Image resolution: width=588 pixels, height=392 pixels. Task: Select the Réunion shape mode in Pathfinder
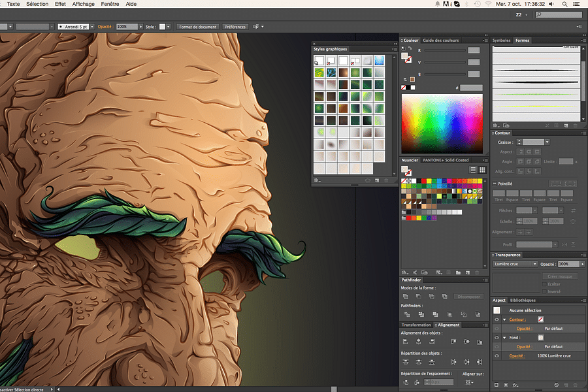pos(405,297)
